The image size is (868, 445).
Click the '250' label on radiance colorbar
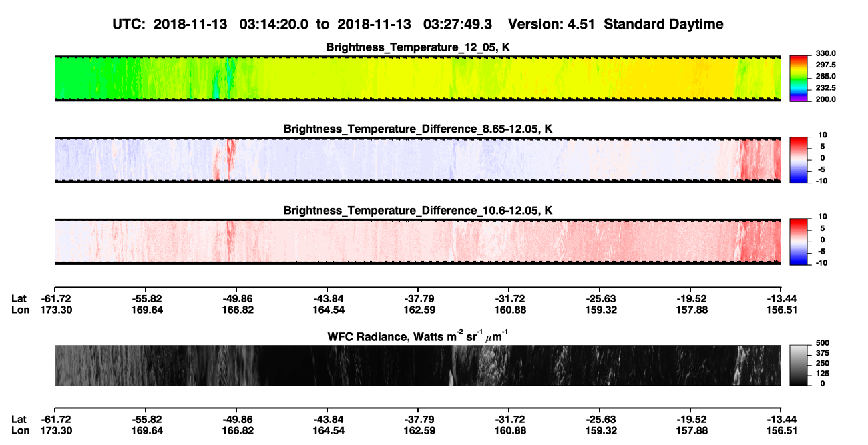click(x=822, y=364)
